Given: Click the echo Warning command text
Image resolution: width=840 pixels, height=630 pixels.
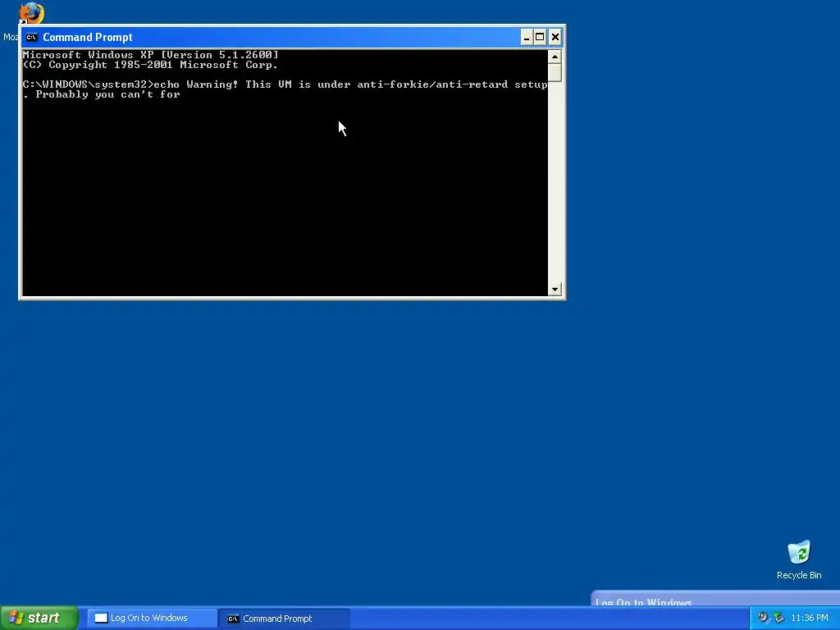Looking at the screenshot, I should tap(285, 89).
